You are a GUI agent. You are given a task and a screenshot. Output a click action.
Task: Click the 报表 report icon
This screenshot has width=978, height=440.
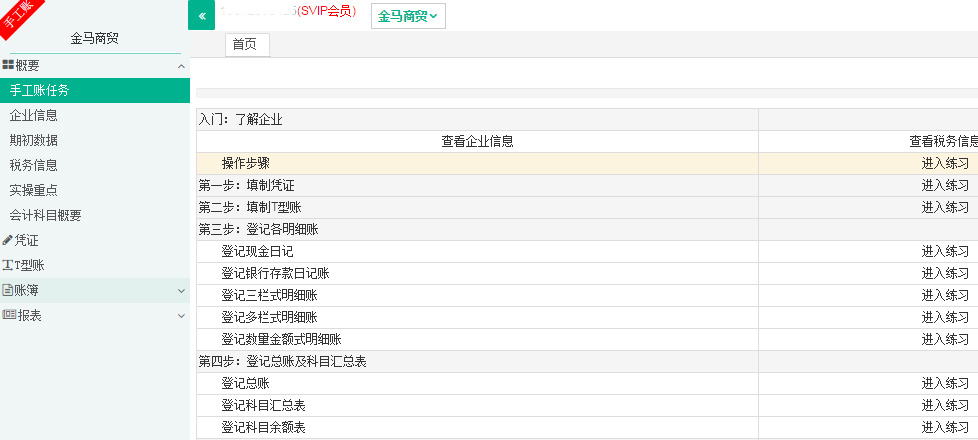8,315
